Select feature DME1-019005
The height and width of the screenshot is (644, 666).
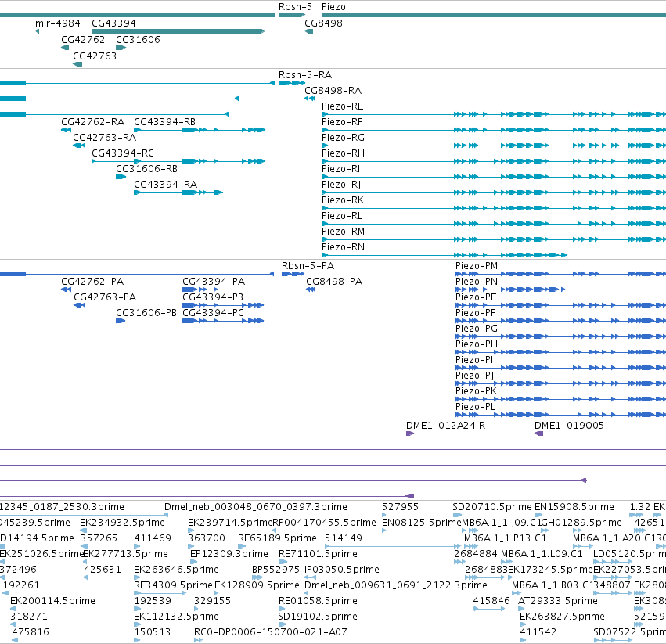click(x=569, y=426)
